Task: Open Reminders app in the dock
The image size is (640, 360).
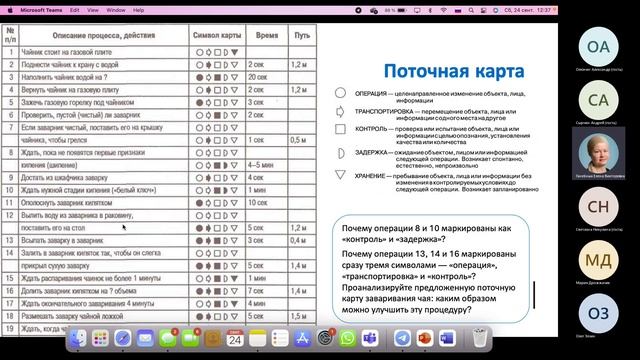Action: pos(280,338)
